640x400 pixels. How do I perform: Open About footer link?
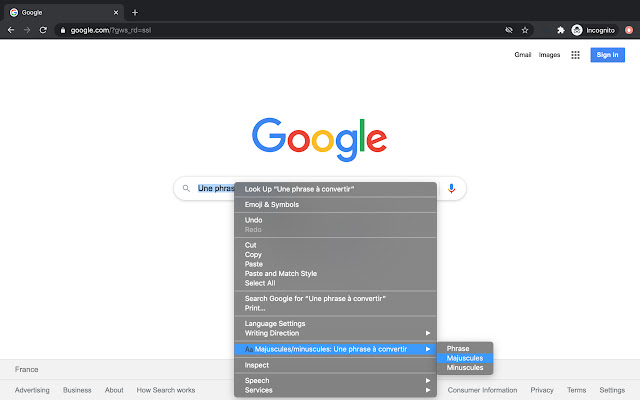coord(114,390)
